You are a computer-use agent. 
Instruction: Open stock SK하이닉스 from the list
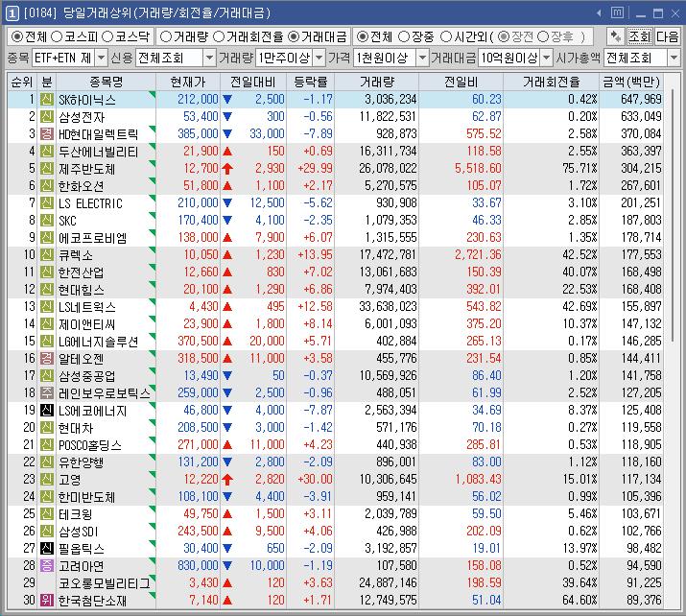[87, 100]
